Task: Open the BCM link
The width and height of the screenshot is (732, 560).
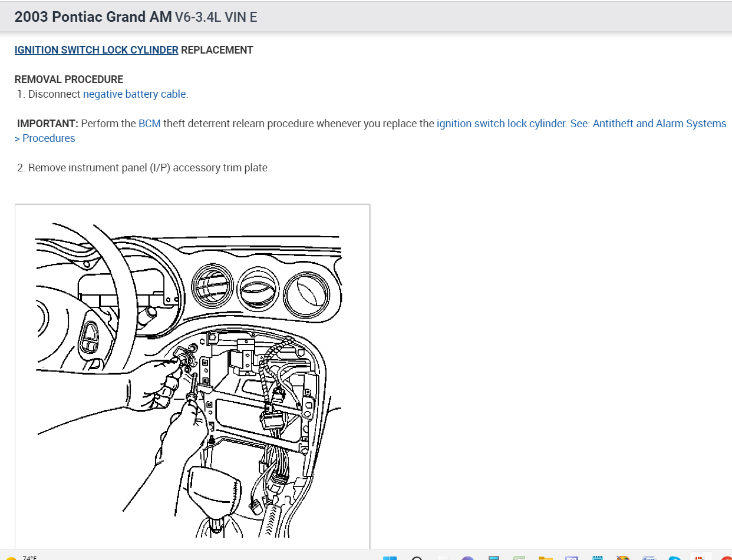Action: [x=149, y=124]
